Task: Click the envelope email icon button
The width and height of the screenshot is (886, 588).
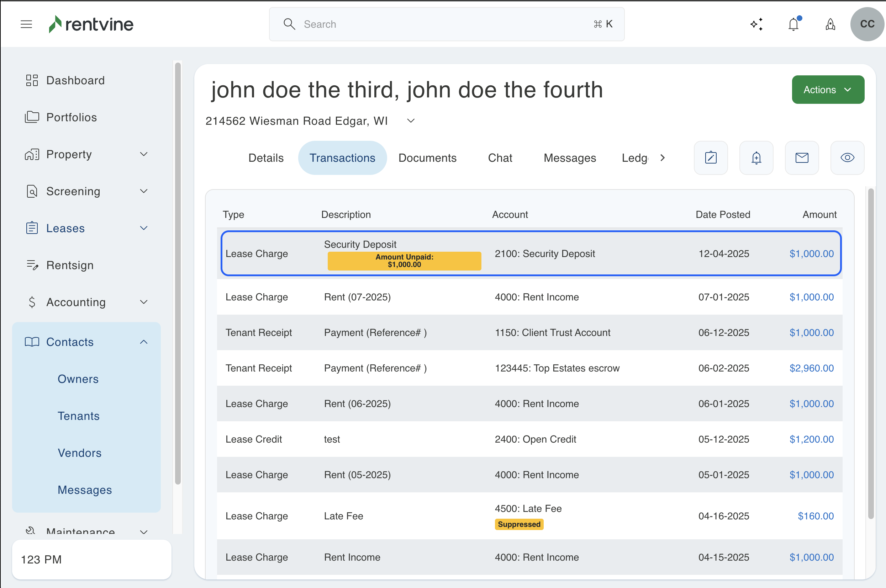Action: pos(802,158)
